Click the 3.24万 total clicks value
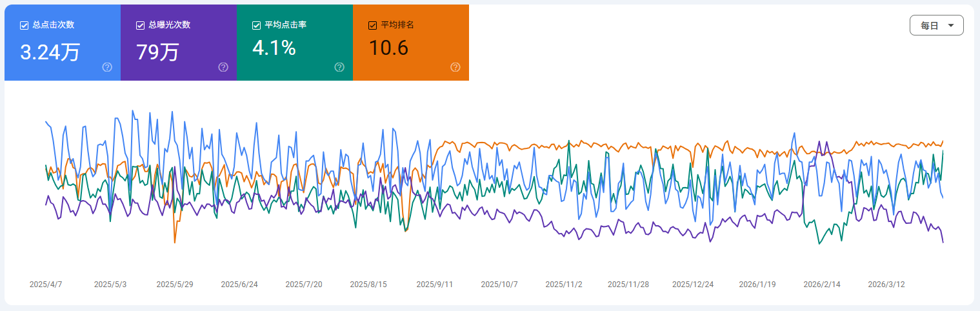Viewport: 980px width, 311px height. coord(50,51)
